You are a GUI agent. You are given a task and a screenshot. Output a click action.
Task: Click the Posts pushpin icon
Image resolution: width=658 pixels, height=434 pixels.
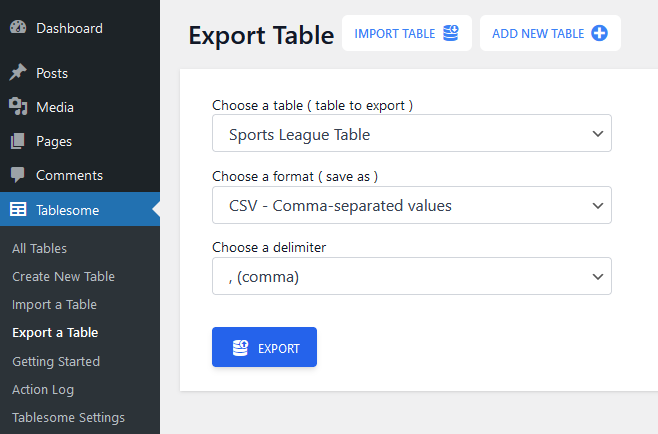18,73
